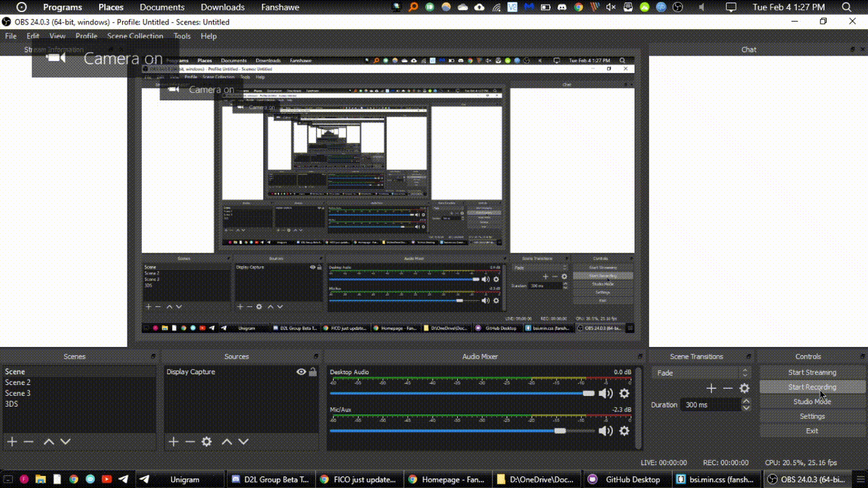The width and height of the screenshot is (868, 488).
Task: Open source properties gear in Sources panel
Action: (207, 442)
